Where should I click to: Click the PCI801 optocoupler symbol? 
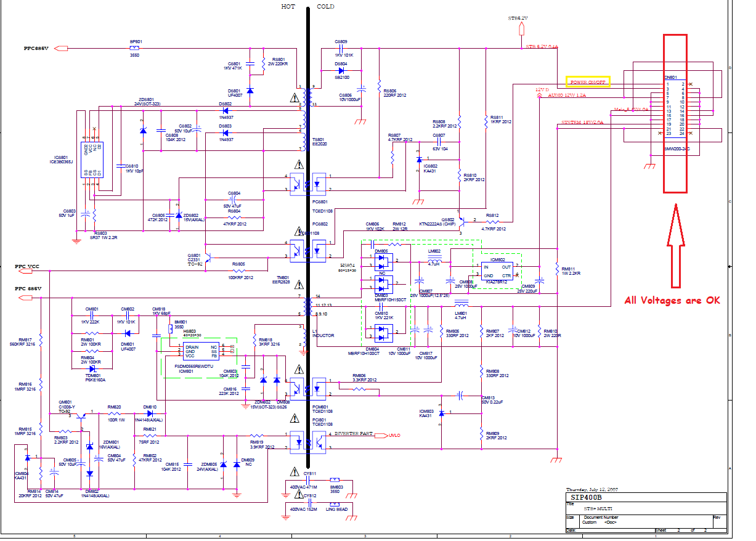click(x=308, y=442)
